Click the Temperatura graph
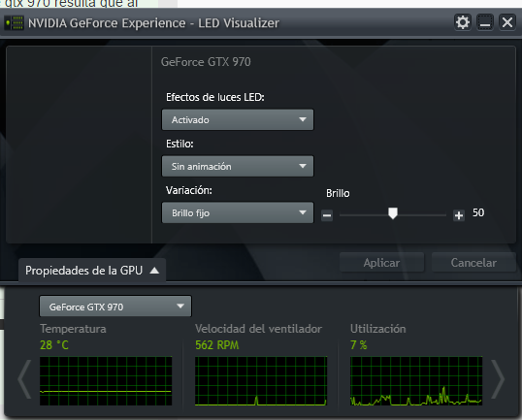 [x=106, y=381]
